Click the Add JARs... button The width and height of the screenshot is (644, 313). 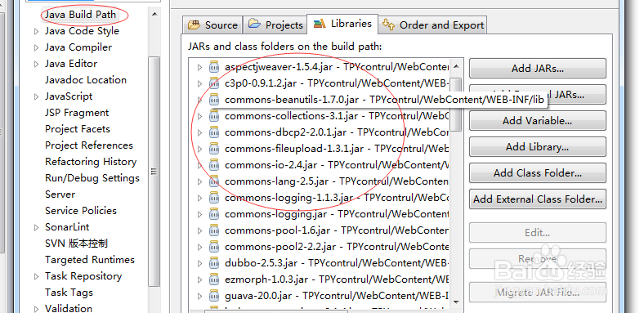pos(538,68)
